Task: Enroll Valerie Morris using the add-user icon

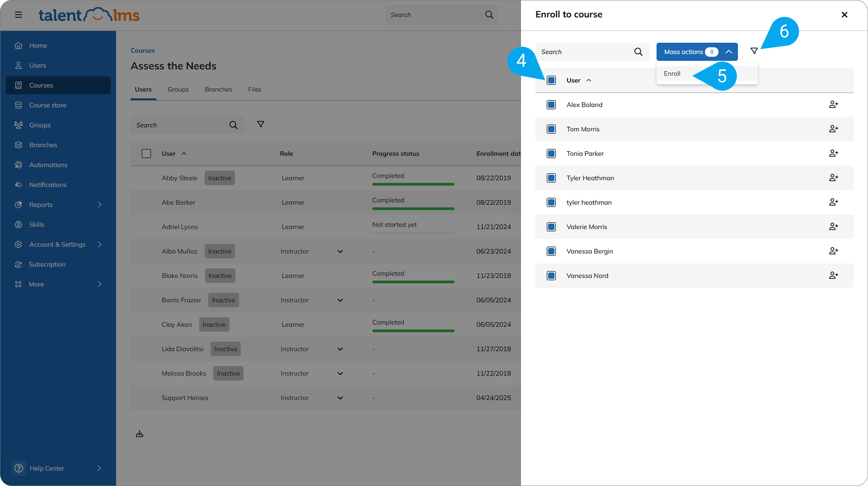Action: click(x=833, y=226)
